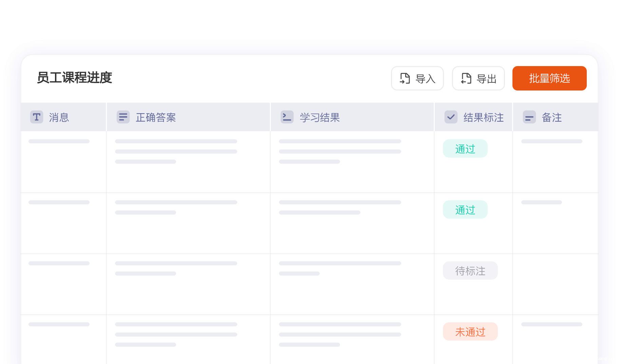Click the orange 批量筛选 button
Image resolution: width=619 pixels, height=364 pixels.
point(549,78)
